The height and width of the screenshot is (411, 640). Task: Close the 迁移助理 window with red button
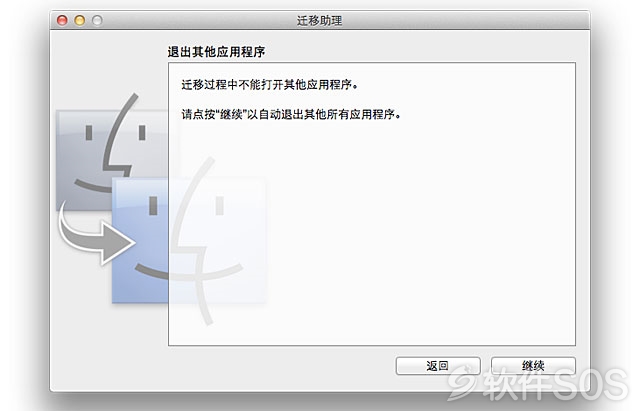[62, 20]
